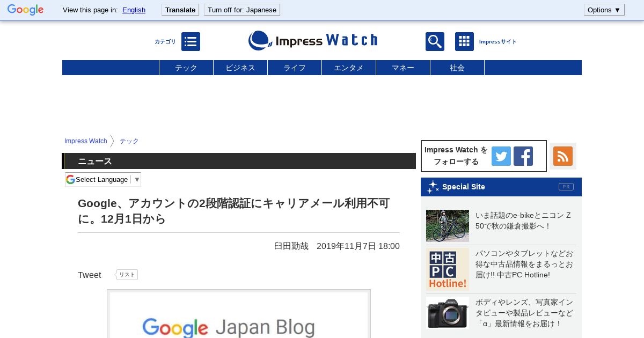Select the ライフ navigation tab

[295, 68]
